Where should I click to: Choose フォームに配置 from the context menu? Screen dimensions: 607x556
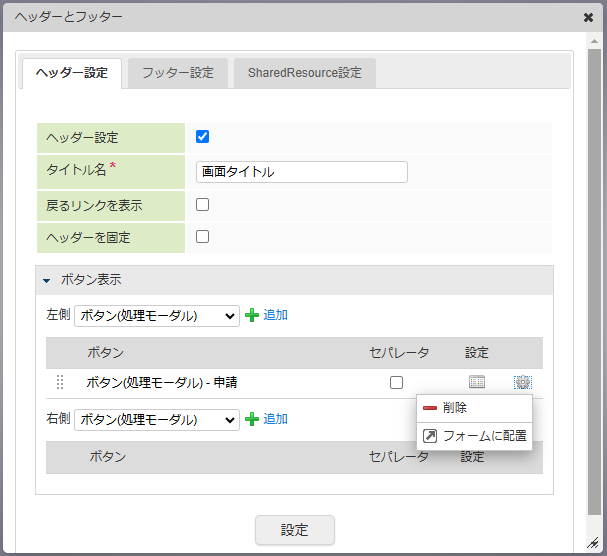(x=474, y=436)
